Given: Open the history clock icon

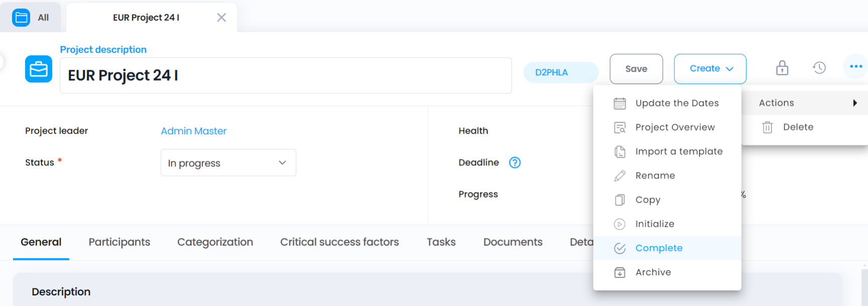Looking at the screenshot, I should tap(819, 68).
